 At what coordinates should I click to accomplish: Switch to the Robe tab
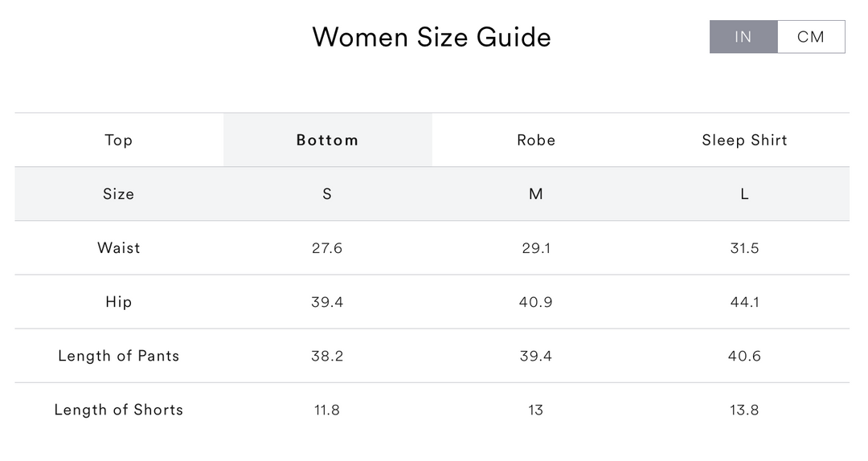click(x=536, y=140)
